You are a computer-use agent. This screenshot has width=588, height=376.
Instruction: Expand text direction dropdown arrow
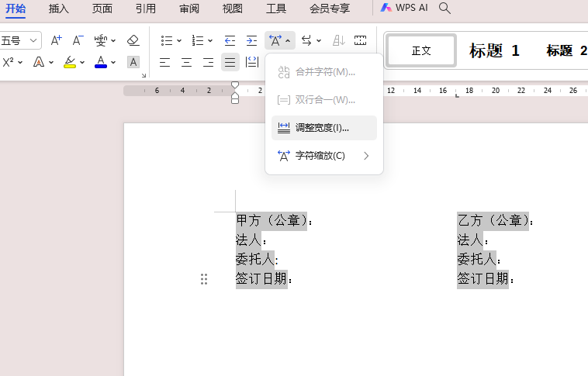319,40
